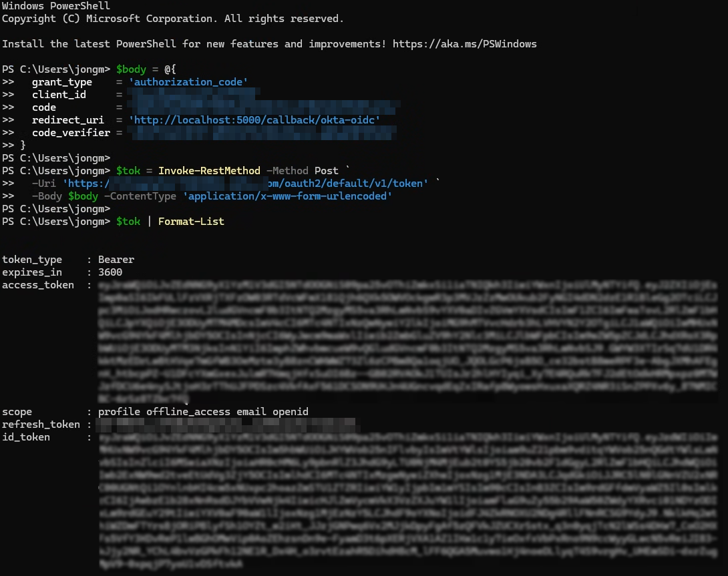Click the scope output label

coord(17,412)
